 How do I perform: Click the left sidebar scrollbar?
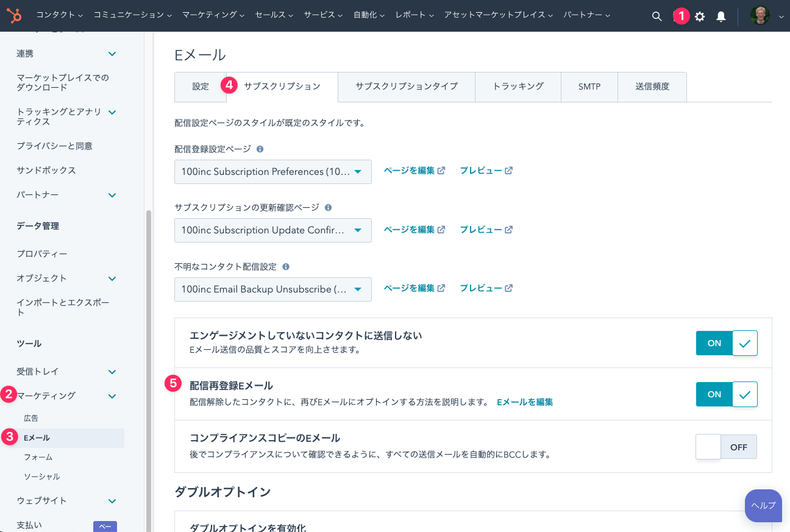coord(148,366)
